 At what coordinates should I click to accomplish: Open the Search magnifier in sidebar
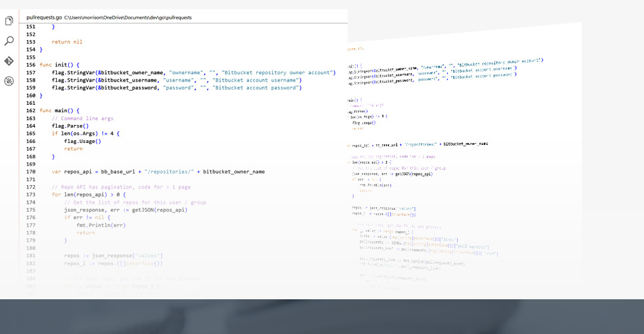pos(9,41)
